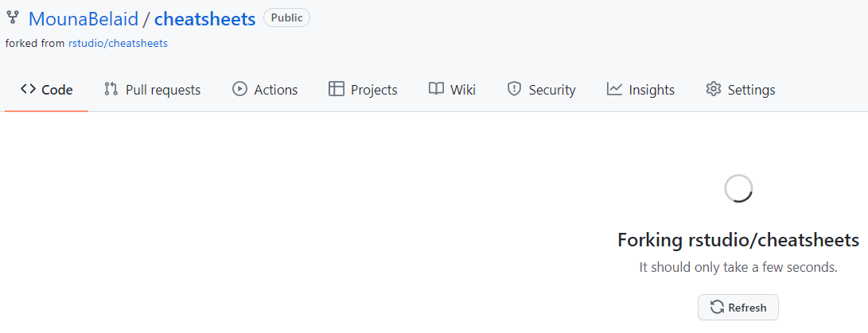Open the Pull requests tab
This screenshot has height=333, width=868.
(152, 90)
